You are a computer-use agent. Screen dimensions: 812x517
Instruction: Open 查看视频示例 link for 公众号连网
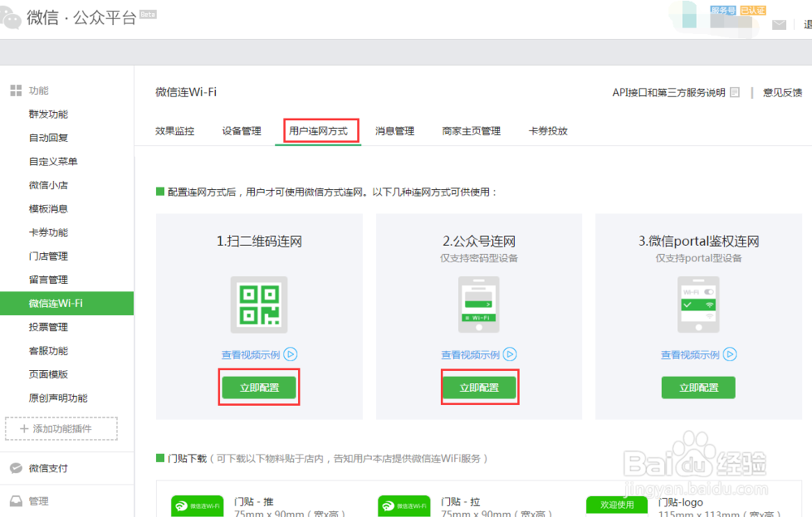coord(470,355)
